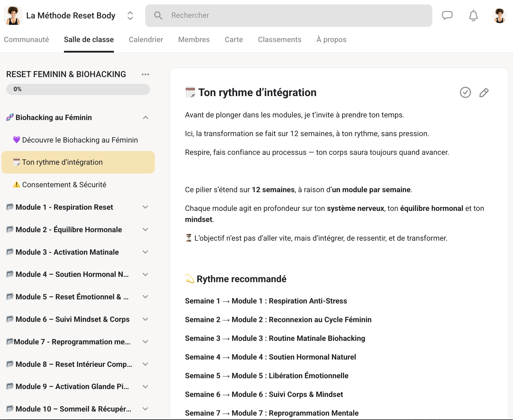
Task: Open the Carte tab
Action: (x=234, y=39)
